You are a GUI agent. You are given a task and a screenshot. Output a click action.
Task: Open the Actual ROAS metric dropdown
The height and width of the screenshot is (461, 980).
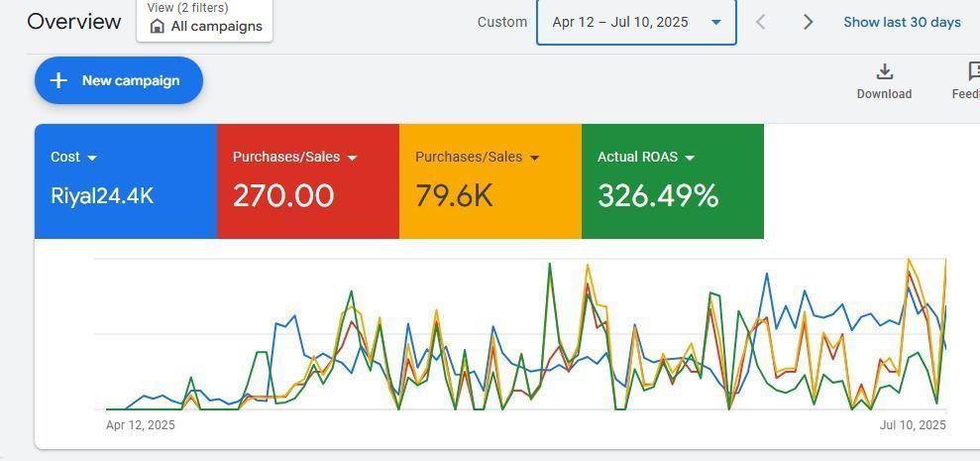tap(690, 158)
